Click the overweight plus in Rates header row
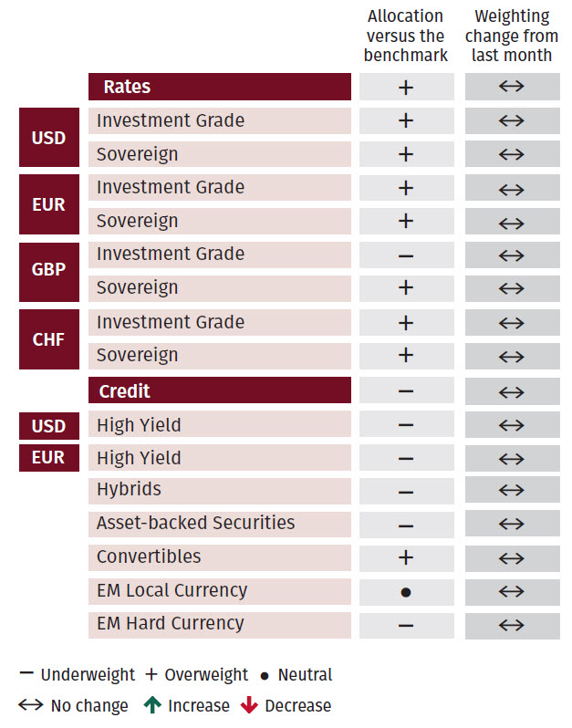The image size is (572, 728). pos(406,88)
